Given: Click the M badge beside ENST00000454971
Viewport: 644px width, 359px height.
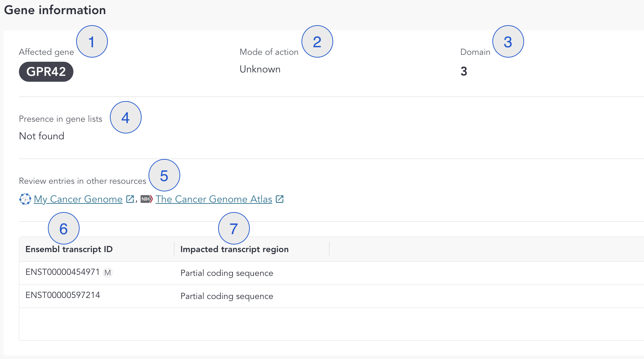Looking at the screenshot, I should pos(108,273).
